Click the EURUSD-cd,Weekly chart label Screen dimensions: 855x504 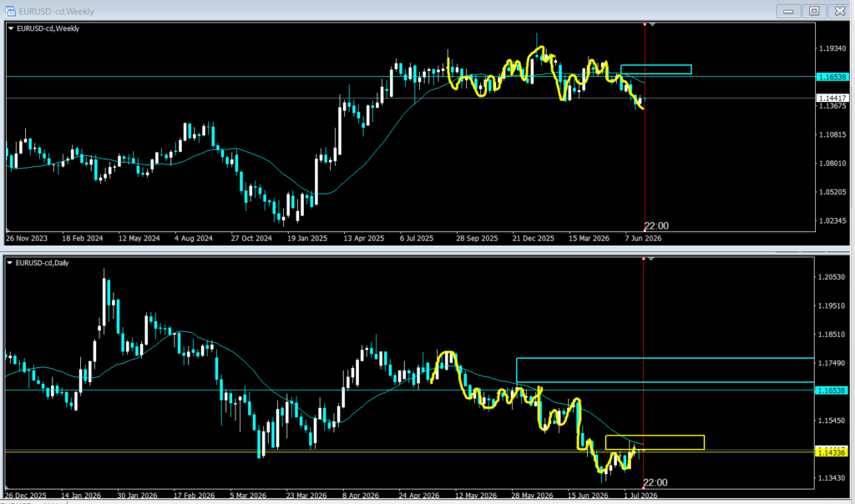click(x=48, y=28)
